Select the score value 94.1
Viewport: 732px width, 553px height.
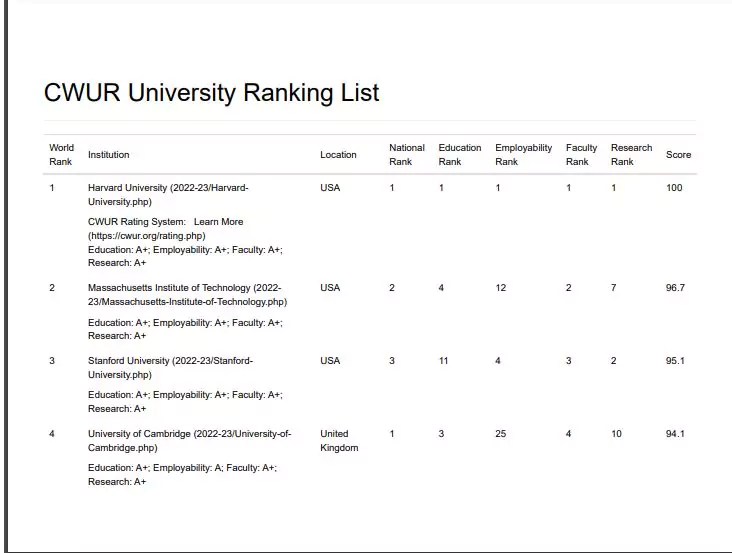675,434
